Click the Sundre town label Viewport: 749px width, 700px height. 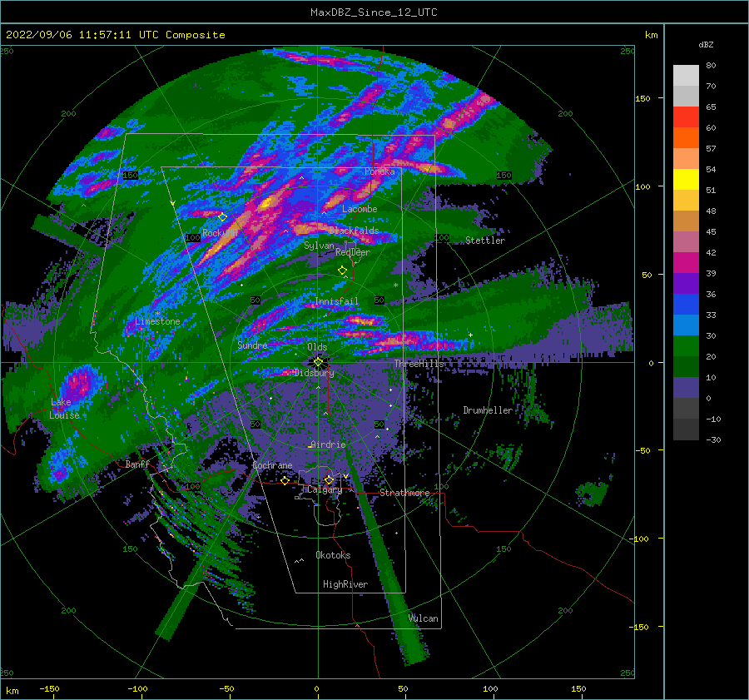(x=252, y=345)
